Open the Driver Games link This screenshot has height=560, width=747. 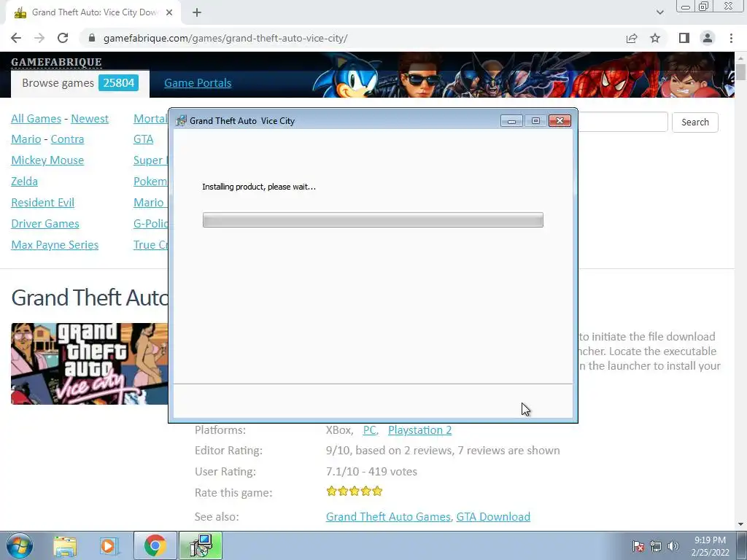[x=45, y=223]
